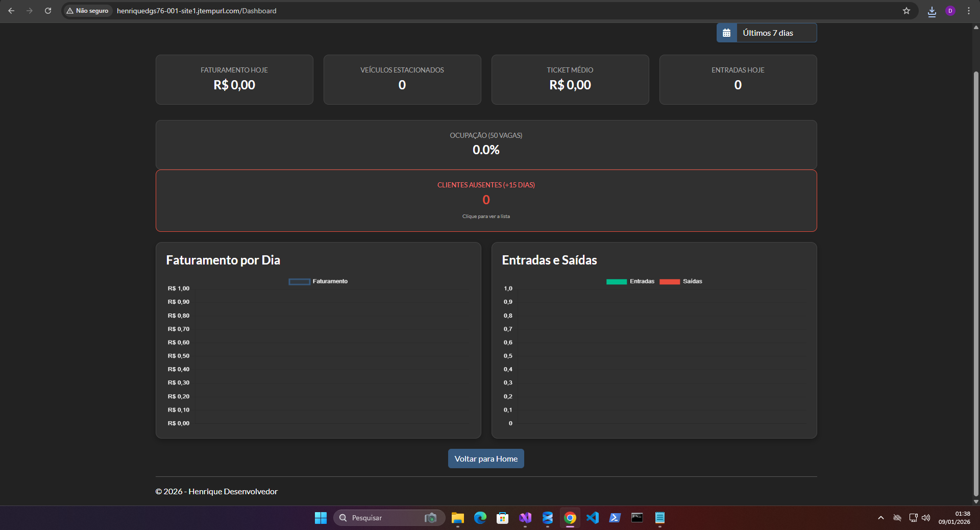Reload the Dashboard page

pos(47,11)
